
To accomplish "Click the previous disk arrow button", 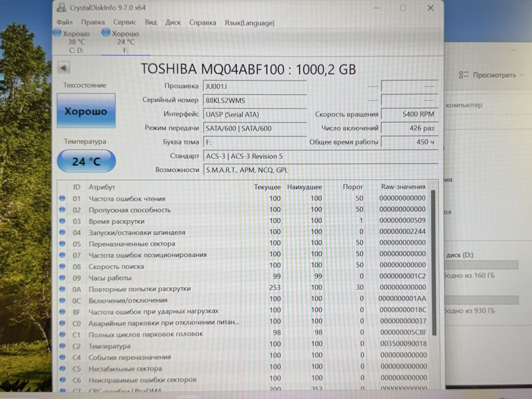I will tap(64, 67).
